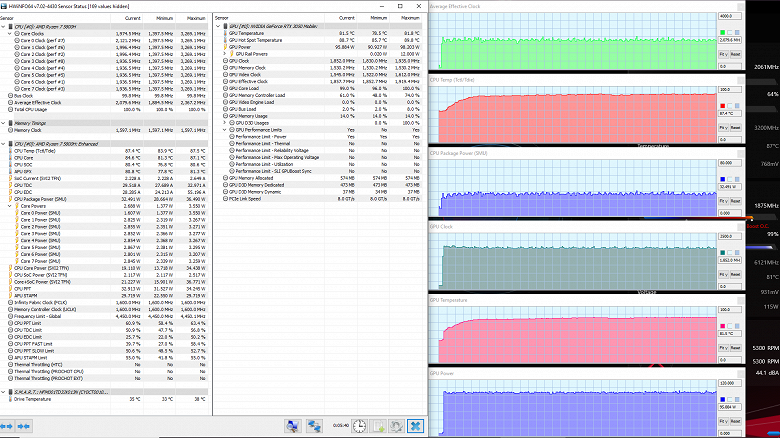Collapse the Memory Timings group

pyautogui.click(x=3, y=123)
